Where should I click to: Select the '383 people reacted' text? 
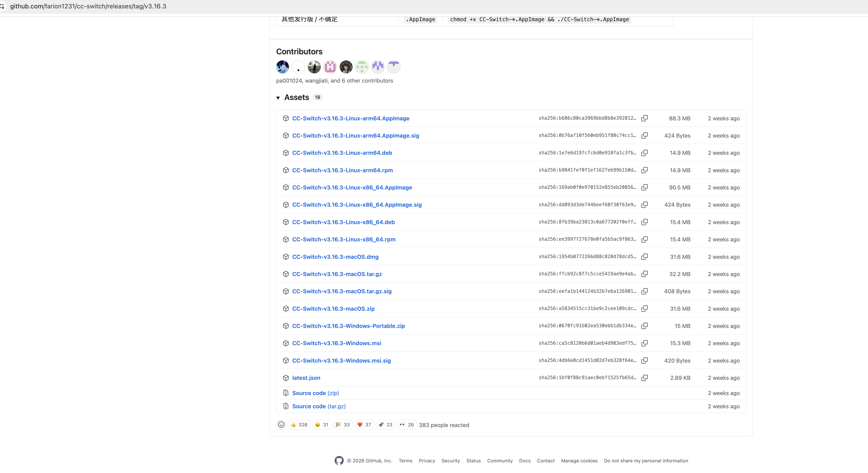pyautogui.click(x=444, y=425)
